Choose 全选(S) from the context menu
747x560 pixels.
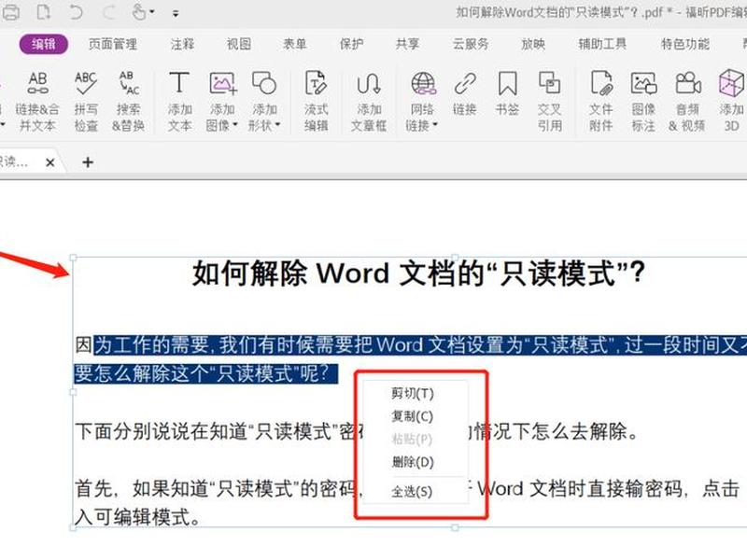click(x=412, y=491)
